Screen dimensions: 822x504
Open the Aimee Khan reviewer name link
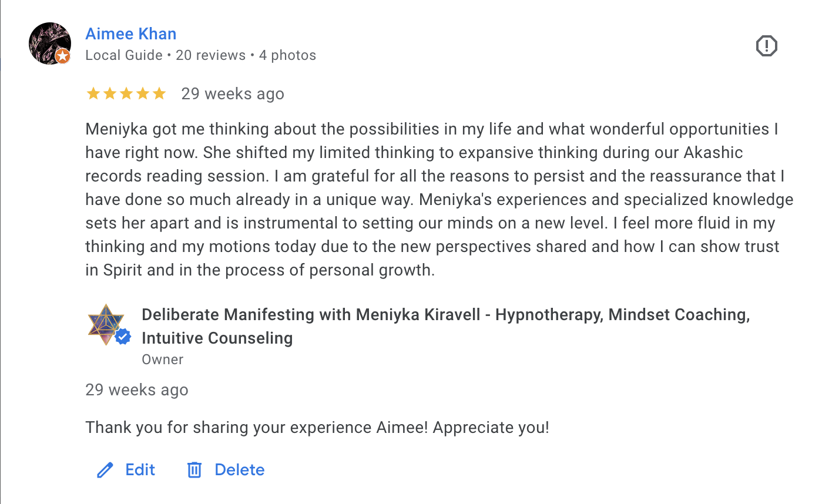130,34
